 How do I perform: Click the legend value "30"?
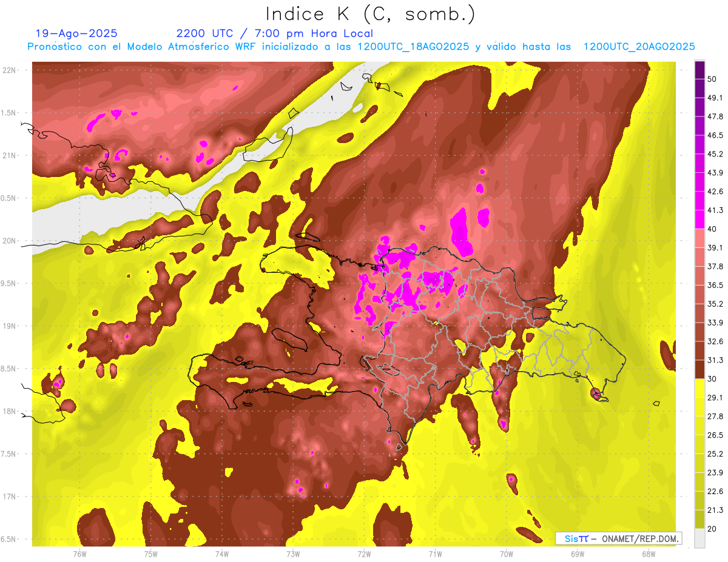712,379
